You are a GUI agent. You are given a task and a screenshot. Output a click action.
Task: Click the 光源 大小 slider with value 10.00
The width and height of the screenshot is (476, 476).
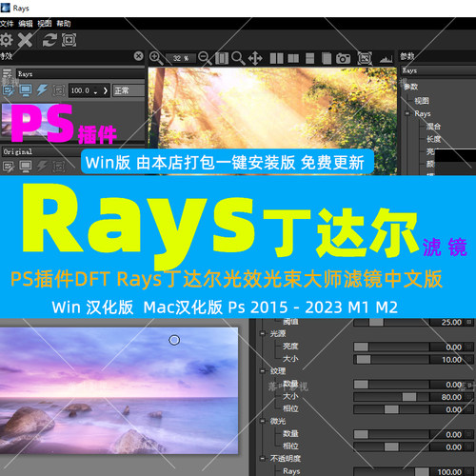(x=391, y=359)
